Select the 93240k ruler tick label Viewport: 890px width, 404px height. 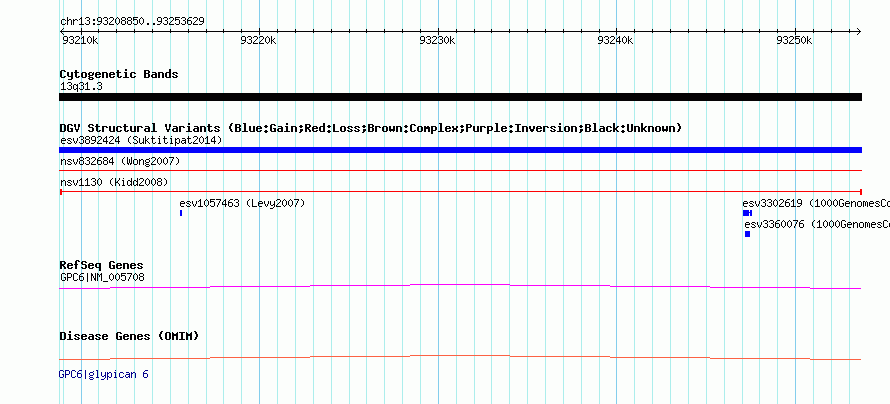[615, 40]
